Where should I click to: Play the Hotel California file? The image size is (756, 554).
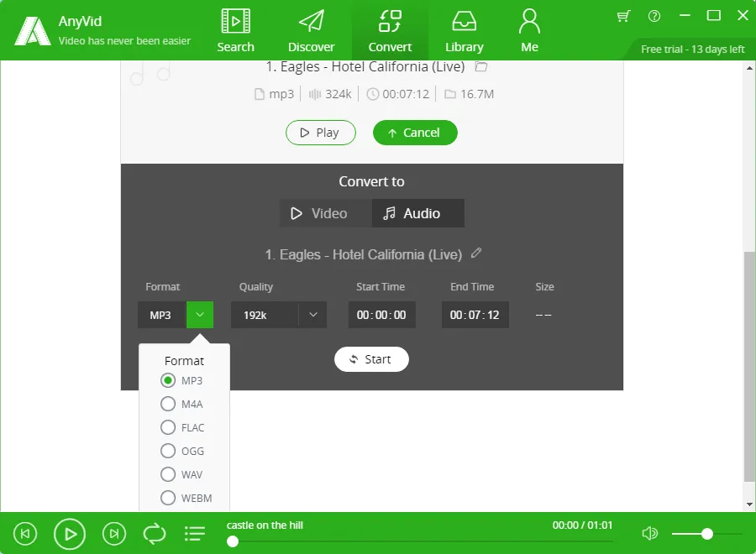pos(321,133)
